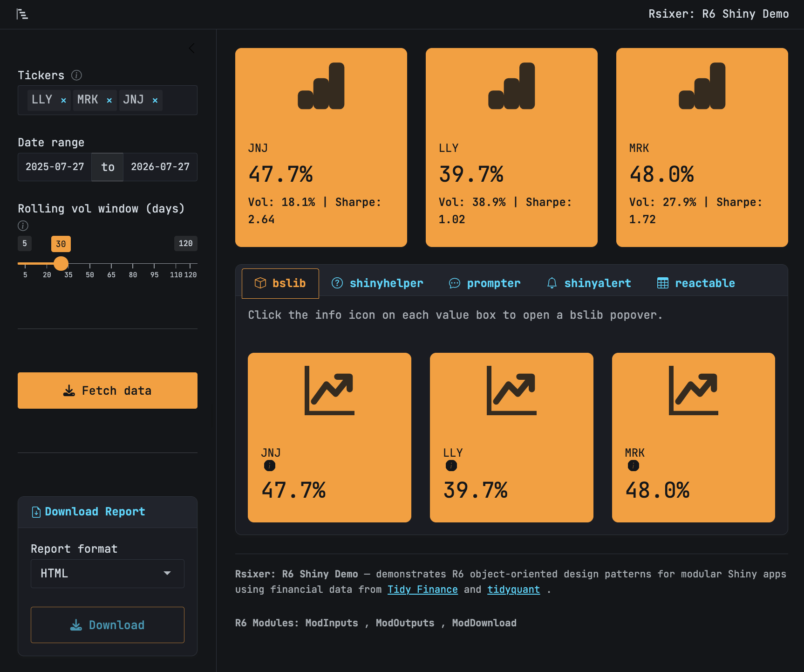
Task: Collapse the sidebar with the chevron
Action: coord(192,48)
